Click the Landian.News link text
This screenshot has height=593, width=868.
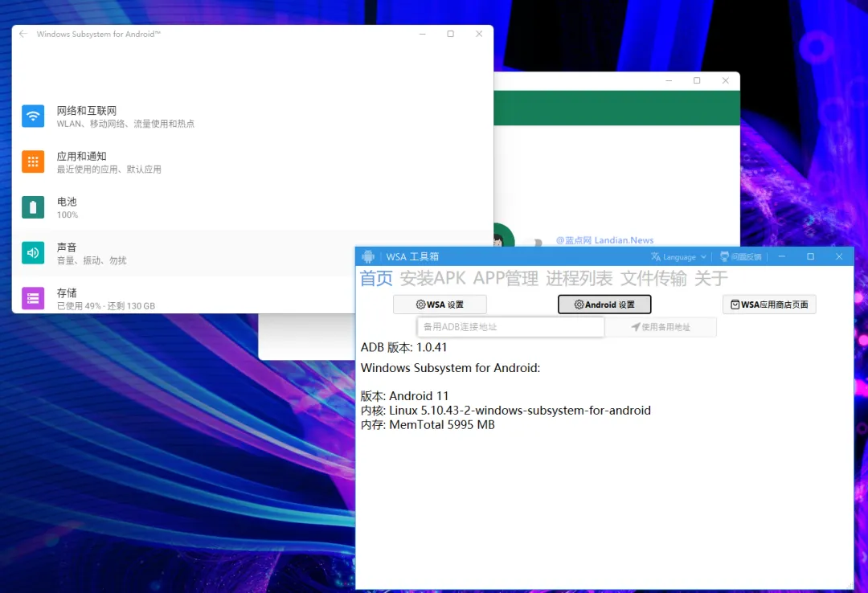[x=624, y=240]
